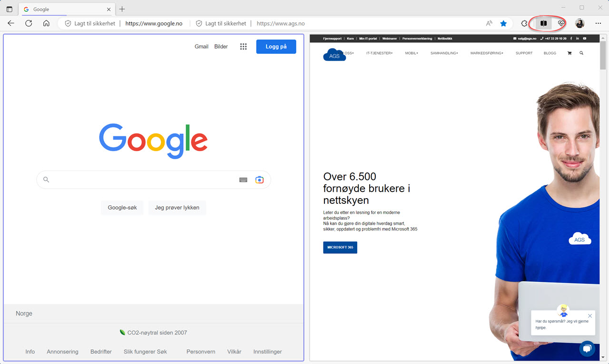This screenshot has height=364, width=609.
Task: Open Annonsering footer link
Action: [62, 352]
